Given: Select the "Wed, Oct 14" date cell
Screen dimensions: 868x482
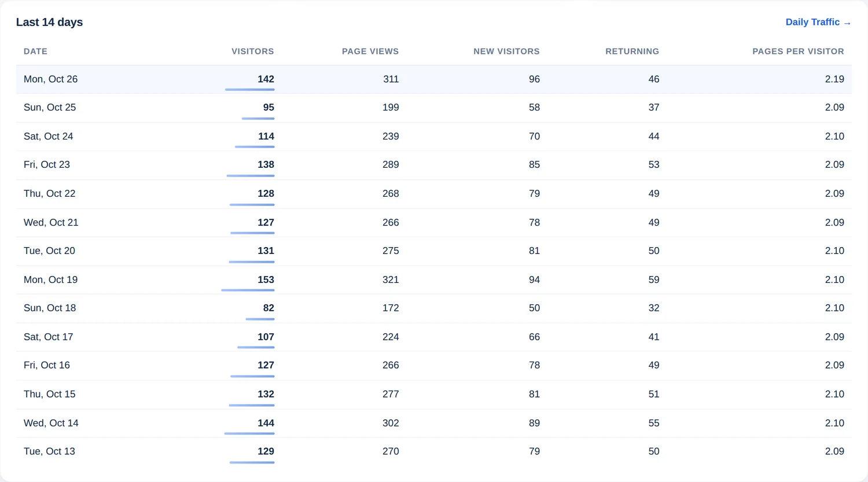Looking at the screenshot, I should pos(51,424).
